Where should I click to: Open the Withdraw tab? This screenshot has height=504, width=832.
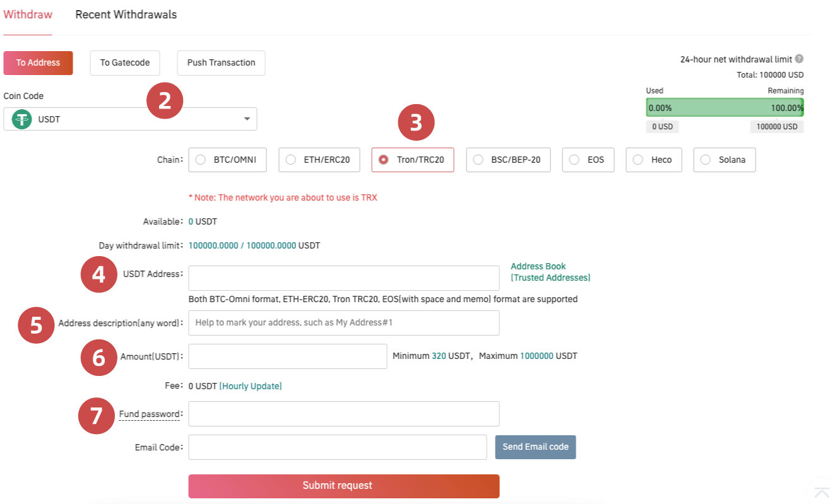tap(28, 15)
